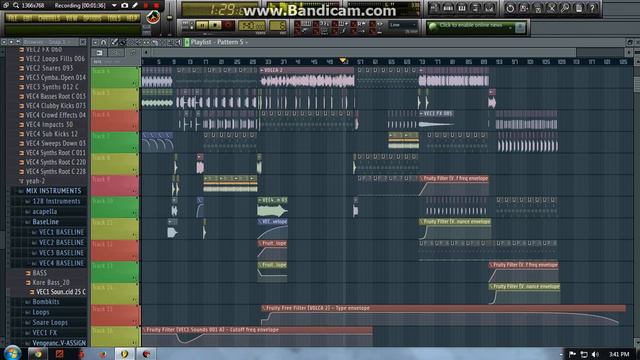Image resolution: width=640 pixels, height=360 pixels.
Task: Toggle pattern/song mode switch near transport
Action: coord(191,25)
